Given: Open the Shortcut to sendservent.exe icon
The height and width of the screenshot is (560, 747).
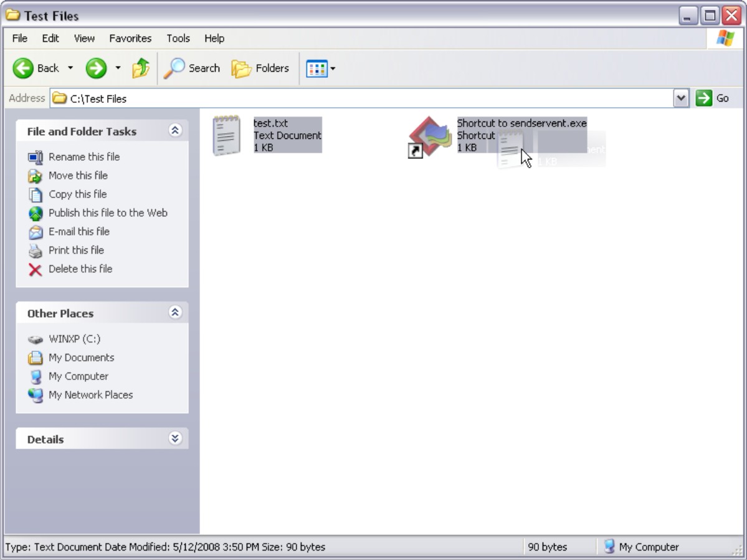Looking at the screenshot, I should [430, 136].
